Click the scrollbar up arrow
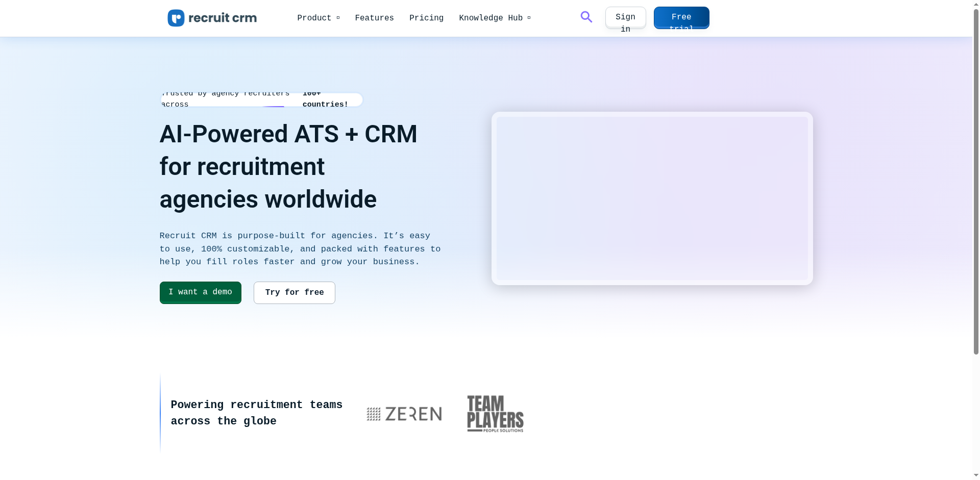Screen dimensions: 980x480 tap(976, 4)
